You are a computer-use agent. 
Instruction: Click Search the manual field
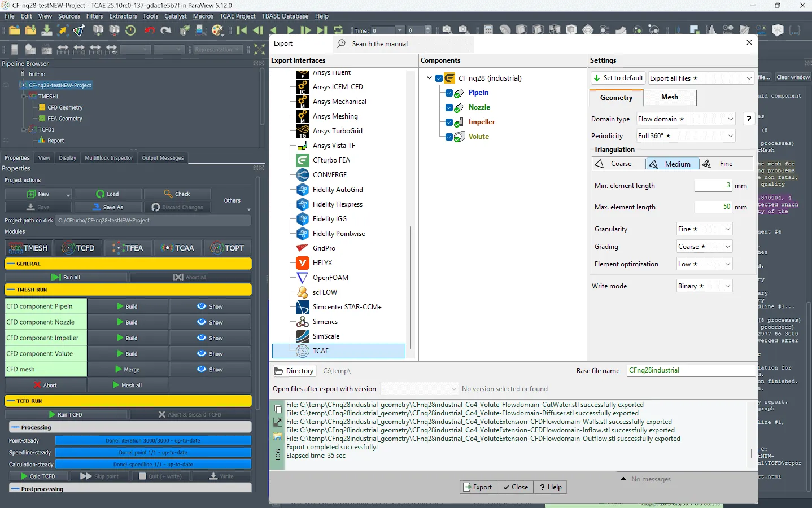404,43
